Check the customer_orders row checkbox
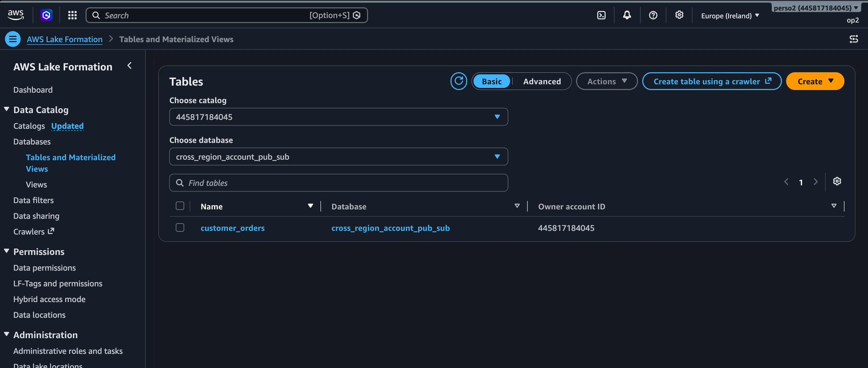868x368 pixels. click(x=180, y=227)
